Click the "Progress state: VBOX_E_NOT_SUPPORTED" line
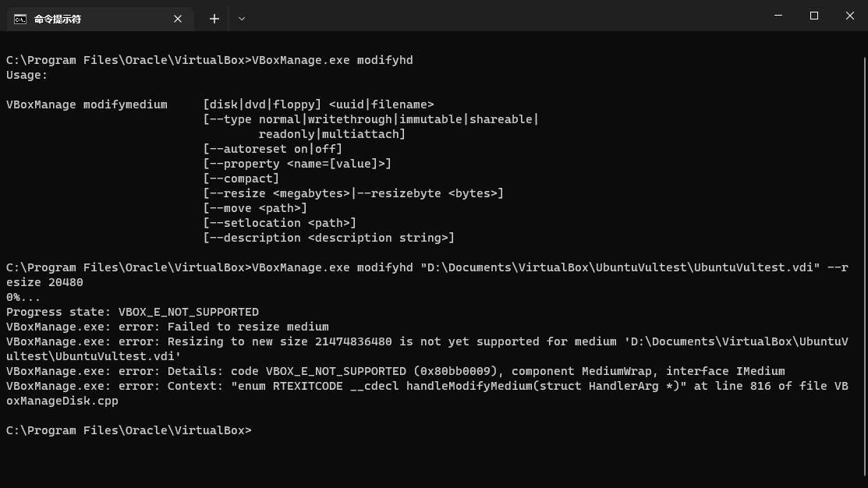This screenshot has height=488, width=868. click(x=133, y=312)
